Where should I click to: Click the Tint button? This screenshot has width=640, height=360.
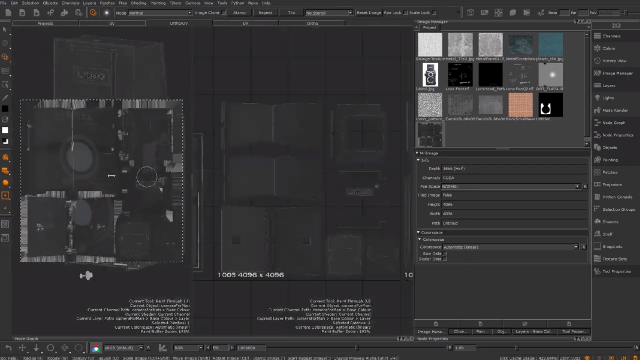pyautogui.click(x=291, y=13)
